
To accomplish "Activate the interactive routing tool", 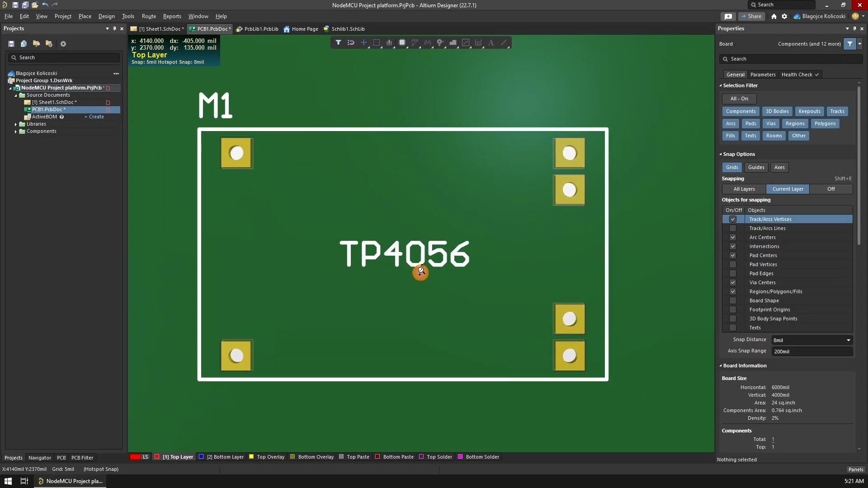I will pyautogui.click(x=415, y=42).
